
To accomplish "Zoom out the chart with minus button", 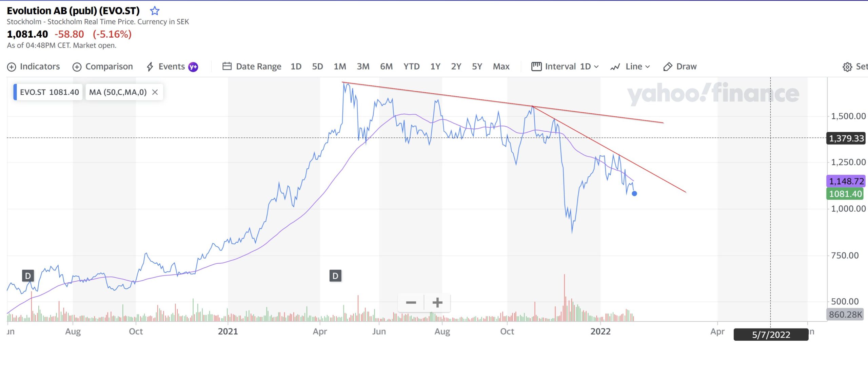I will [x=411, y=302].
